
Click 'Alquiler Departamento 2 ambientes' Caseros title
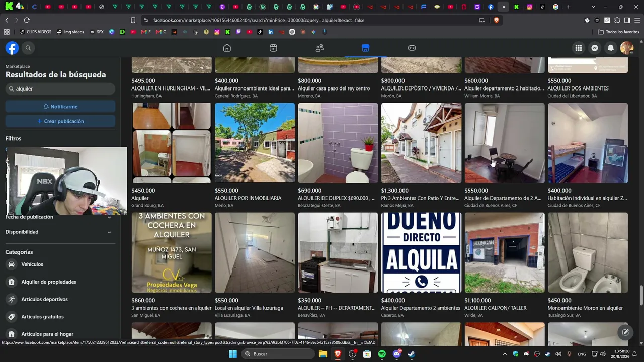pos(421,308)
